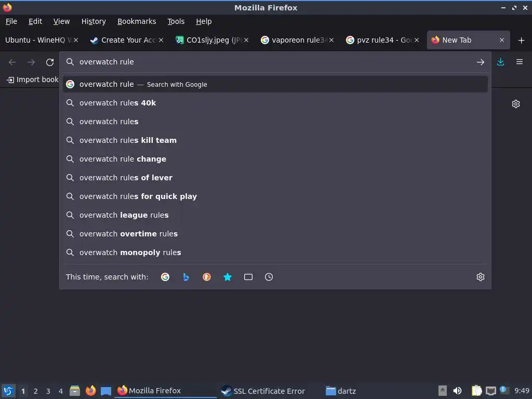This screenshot has width=532, height=399.
Task: Switch to virtual desktop 4
Action: (61, 391)
